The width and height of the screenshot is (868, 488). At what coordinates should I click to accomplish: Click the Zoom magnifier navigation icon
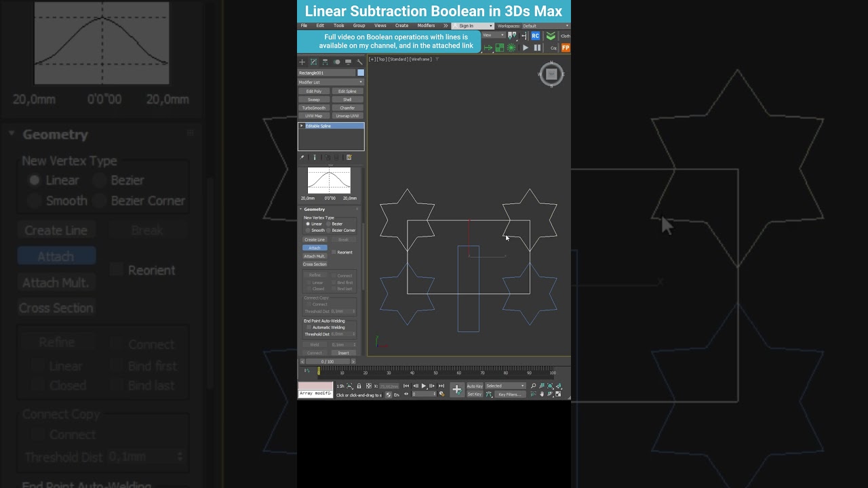pyautogui.click(x=533, y=386)
